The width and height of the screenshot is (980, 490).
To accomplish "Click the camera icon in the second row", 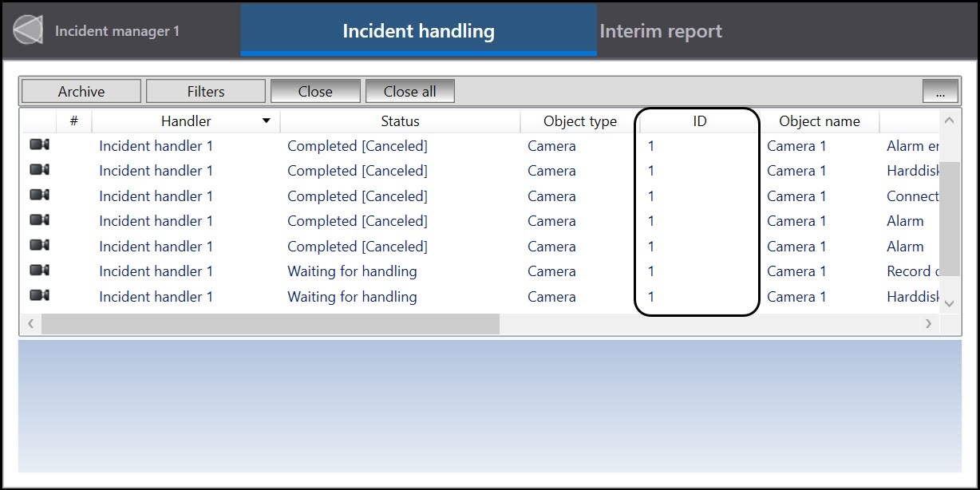I will (39, 170).
